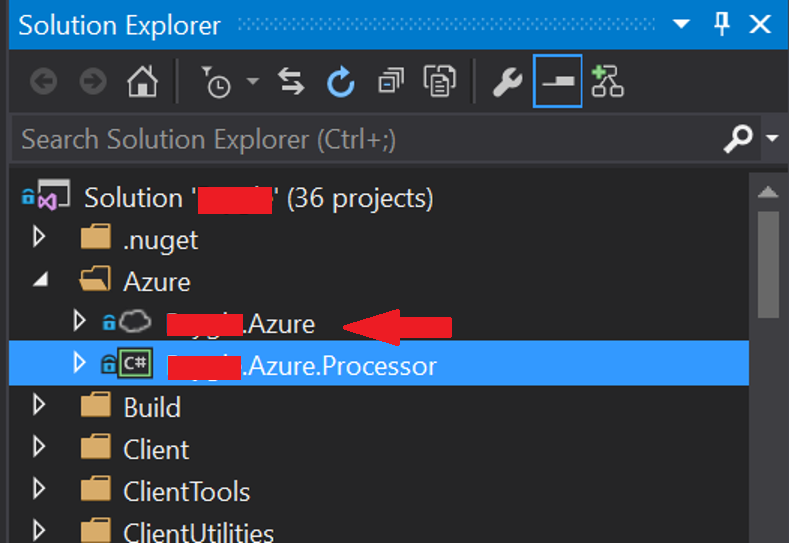Viewport: 789px width, 543px height.
Task: Click Sync with Active Document icon
Action: 291,82
